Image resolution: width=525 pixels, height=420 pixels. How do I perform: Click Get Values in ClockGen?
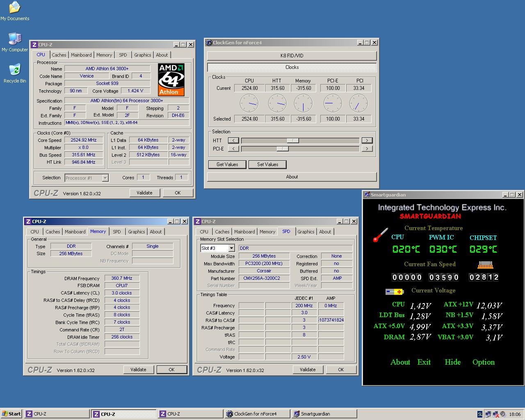pyautogui.click(x=227, y=164)
